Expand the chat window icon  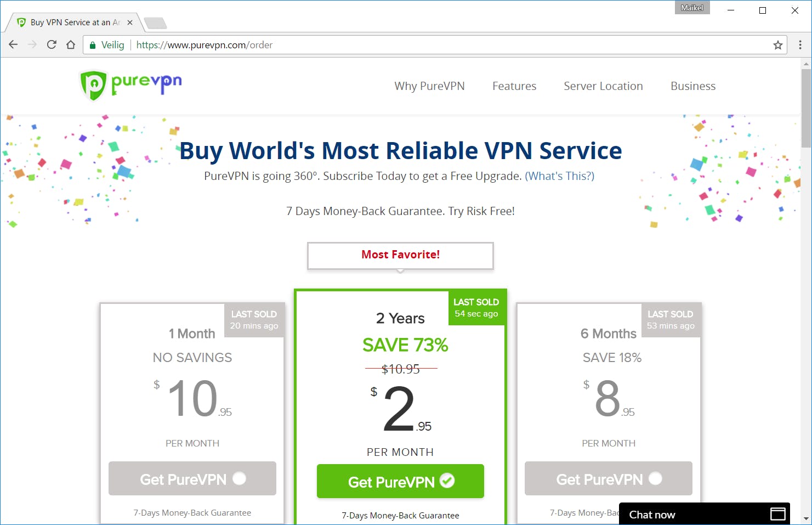click(x=778, y=514)
